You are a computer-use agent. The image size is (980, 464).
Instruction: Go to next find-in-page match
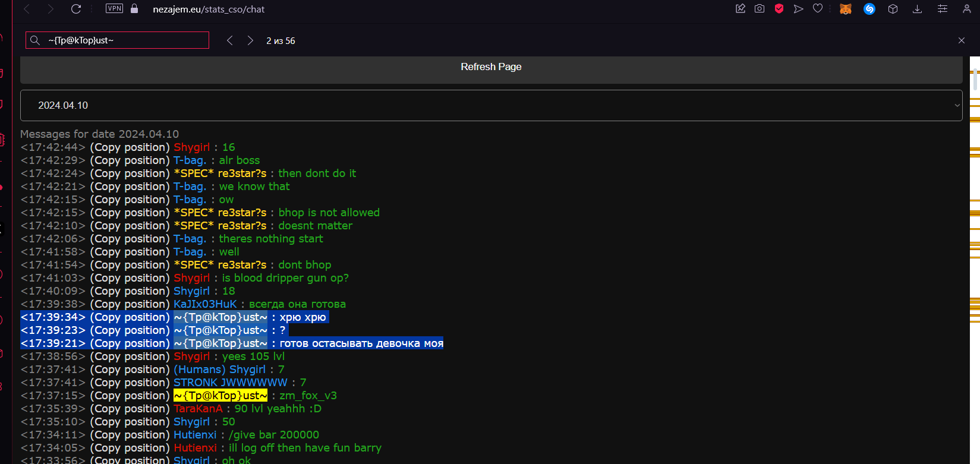coord(250,40)
